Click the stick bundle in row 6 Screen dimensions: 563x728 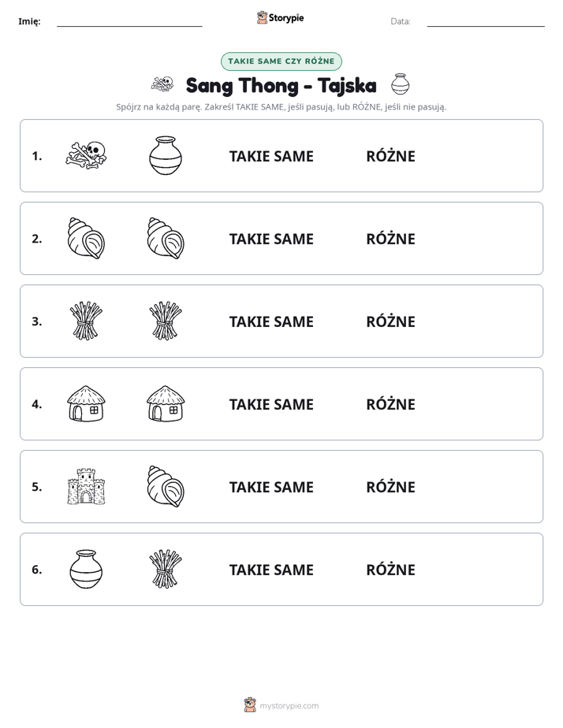click(x=166, y=569)
